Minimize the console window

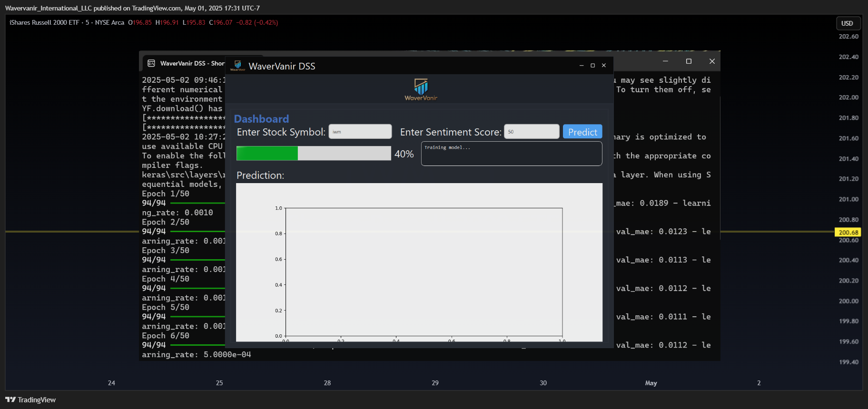point(665,61)
